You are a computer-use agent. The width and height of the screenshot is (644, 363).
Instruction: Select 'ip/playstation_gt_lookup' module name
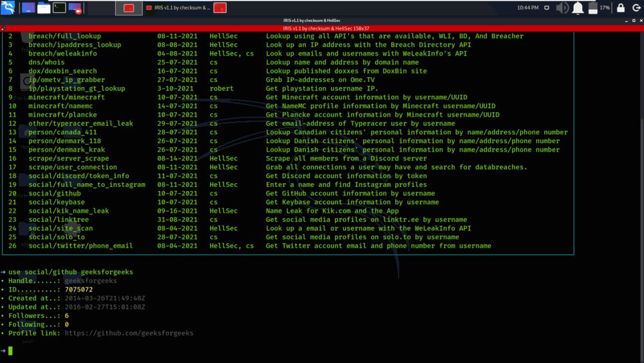click(77, 88)
